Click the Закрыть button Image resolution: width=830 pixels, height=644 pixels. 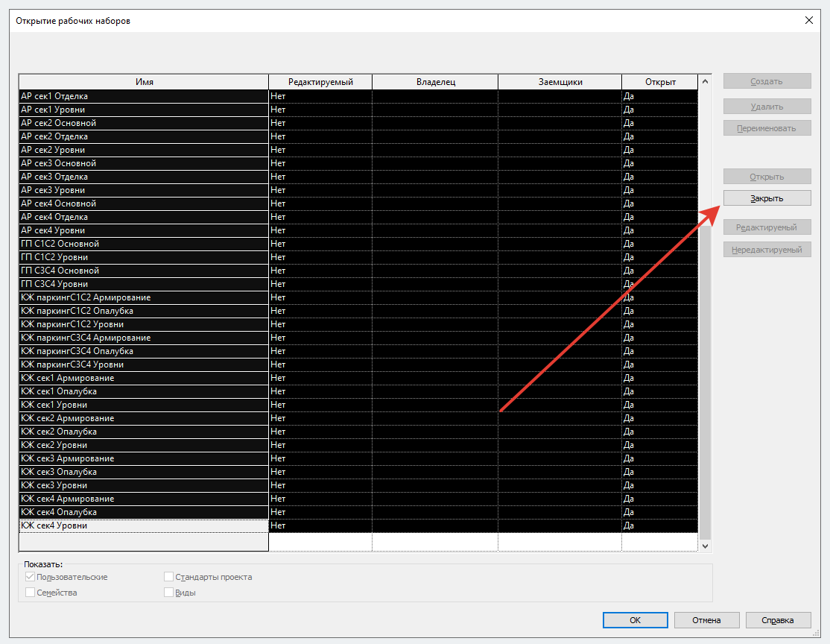pos(767,198)
